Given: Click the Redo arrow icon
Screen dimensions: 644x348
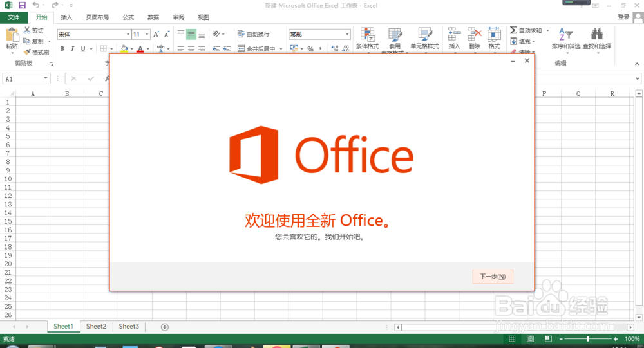Looking at the screenshot, I should (x=55, y=5).
